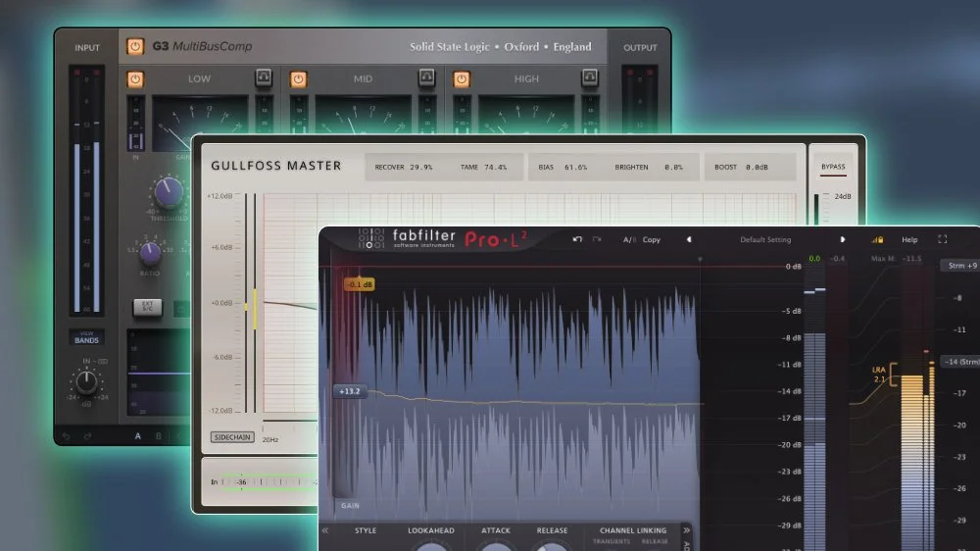Toggle the Gullfoss SIDECHAIN button
Image resolution: width=980 pixels, height=551 pixels.
(232, 437)
